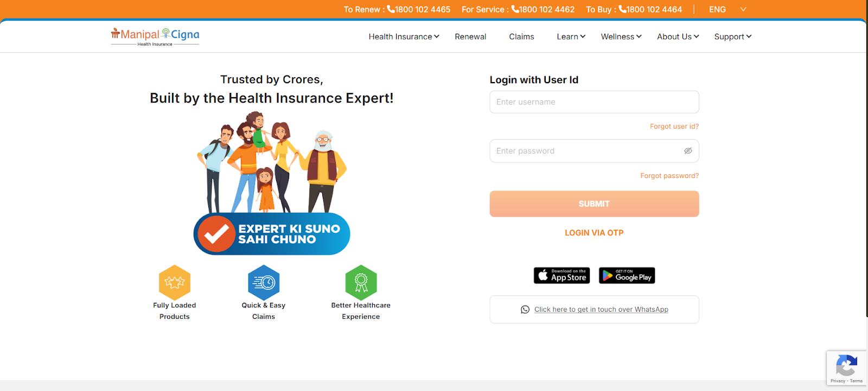The image size is (868, 391).
Task: Open the About Us dropdown
Action: coord(678,36)
